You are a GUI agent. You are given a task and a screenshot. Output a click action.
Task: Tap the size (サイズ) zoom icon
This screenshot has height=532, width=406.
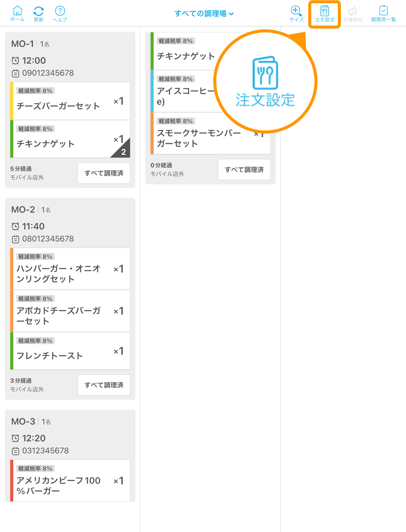click(296, 14)
